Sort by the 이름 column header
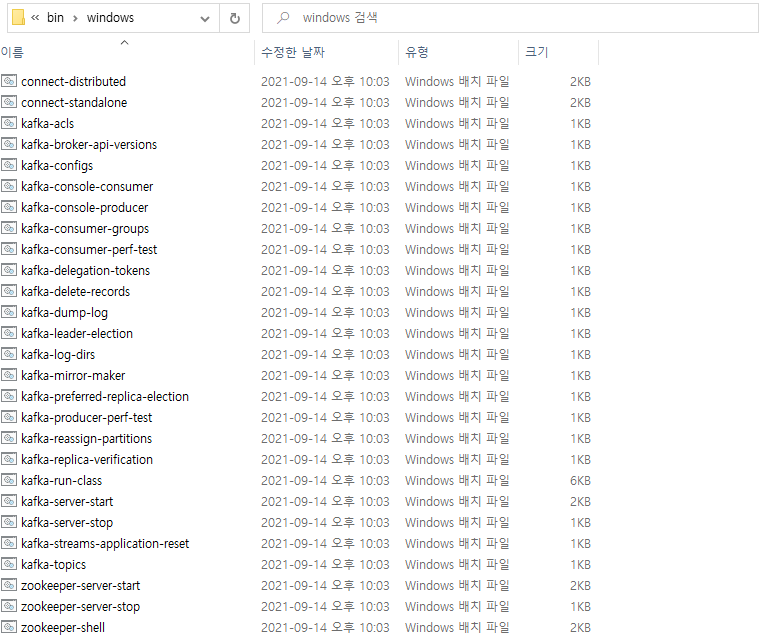 pos(126,52)
